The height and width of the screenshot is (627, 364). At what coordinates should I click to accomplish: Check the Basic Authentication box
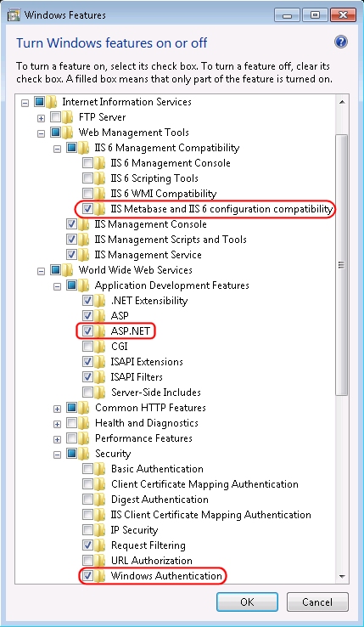click(x=88, y=469)
